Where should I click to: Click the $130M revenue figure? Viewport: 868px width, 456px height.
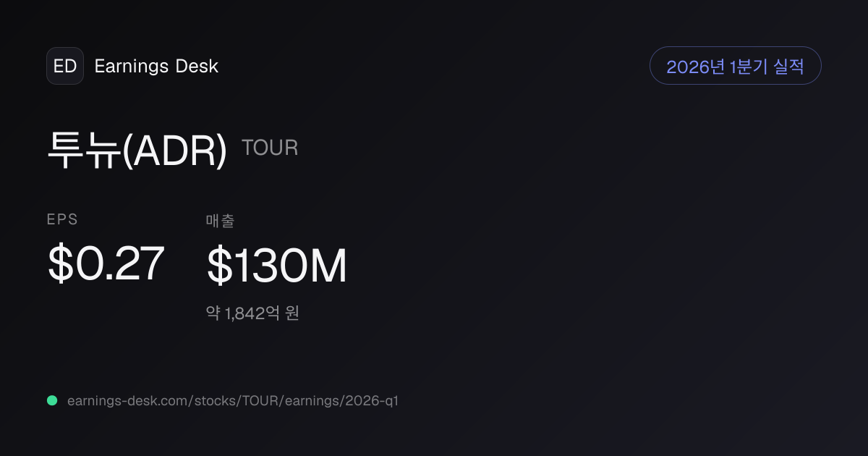[x=277, y=266]
